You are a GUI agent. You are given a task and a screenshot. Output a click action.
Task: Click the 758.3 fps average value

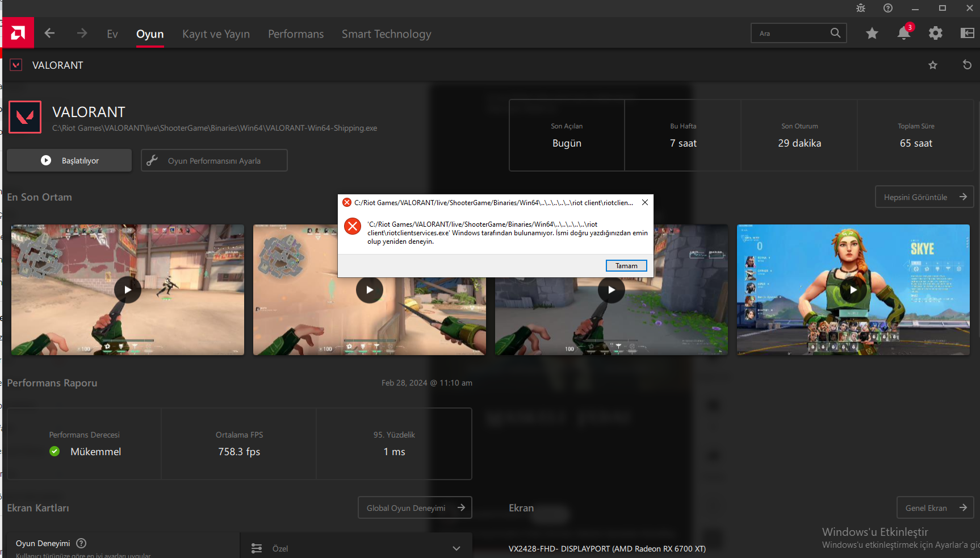[x=239, y=452]
